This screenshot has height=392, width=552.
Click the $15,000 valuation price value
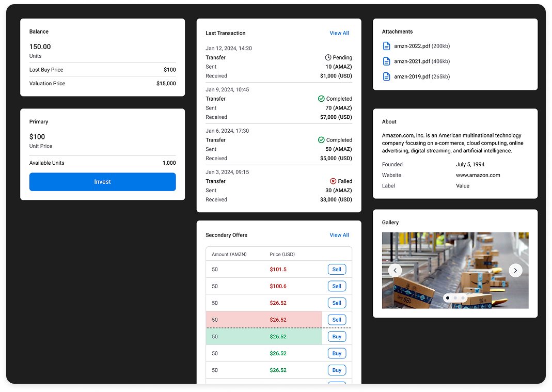166,84
